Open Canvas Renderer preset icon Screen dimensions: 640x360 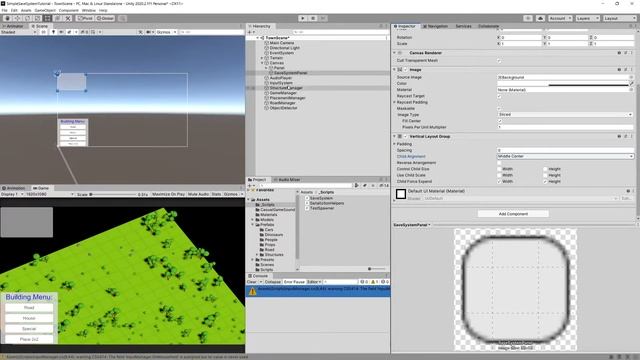coord(626,53)
